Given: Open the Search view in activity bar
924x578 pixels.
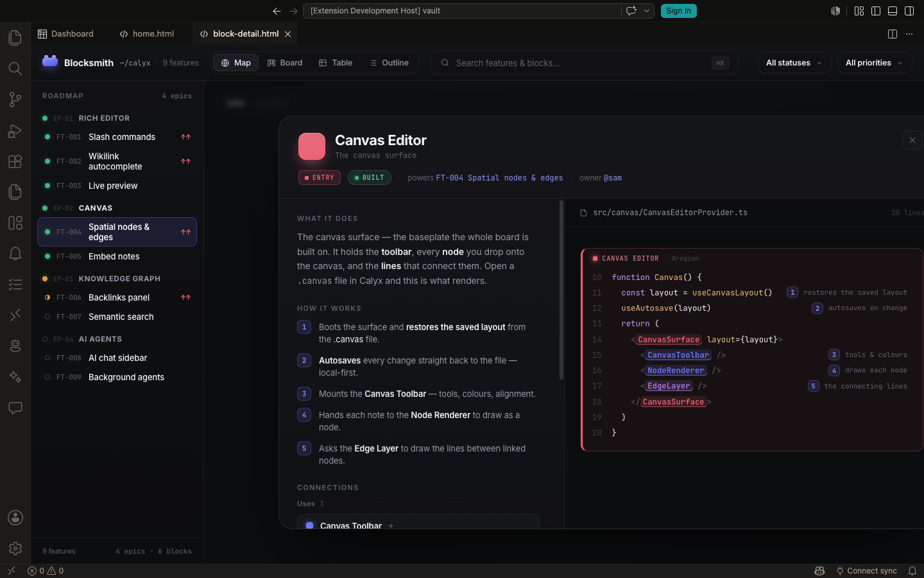Looking at the screenshot, I should (15, 69).
